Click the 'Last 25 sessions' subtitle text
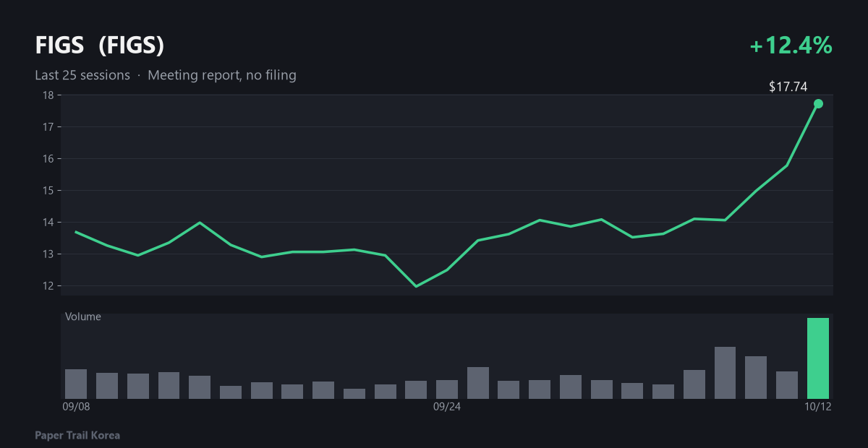Image resolution: width=868 pixels, height=448 pixels. click(82, 75)
